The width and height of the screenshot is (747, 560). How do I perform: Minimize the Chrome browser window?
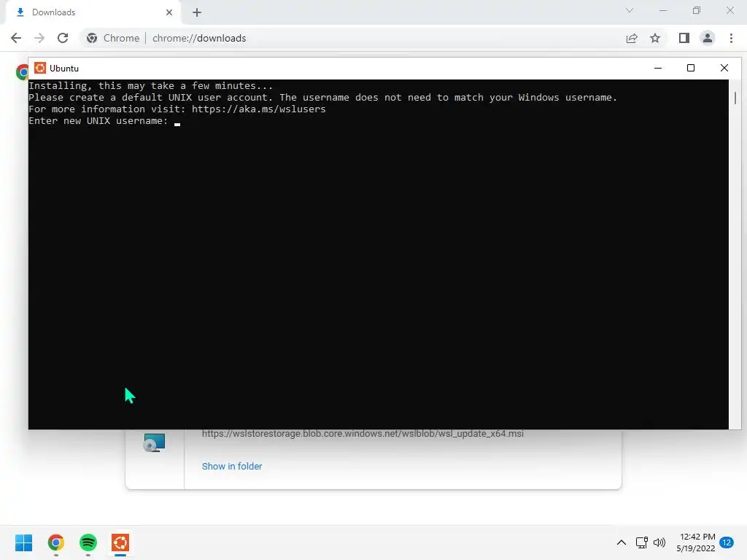pyautogui.click(x=662, y=10)
